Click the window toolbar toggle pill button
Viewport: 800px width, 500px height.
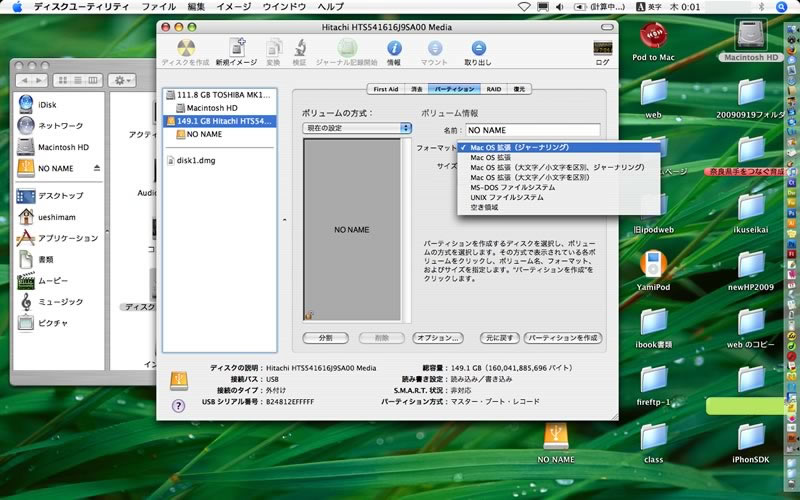pyautogui.click(x=607, y=27)
